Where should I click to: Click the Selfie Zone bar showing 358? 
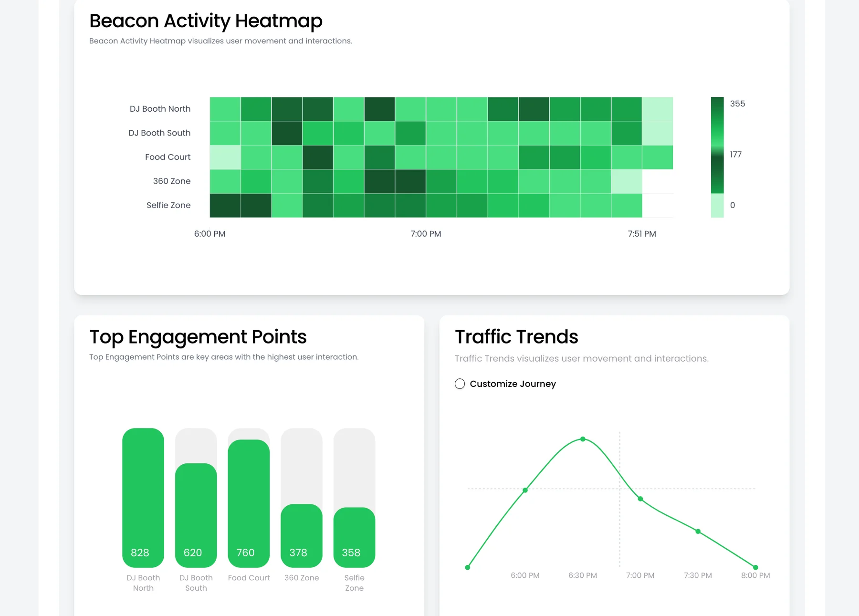pyautogui.click(x=354, y=537)
